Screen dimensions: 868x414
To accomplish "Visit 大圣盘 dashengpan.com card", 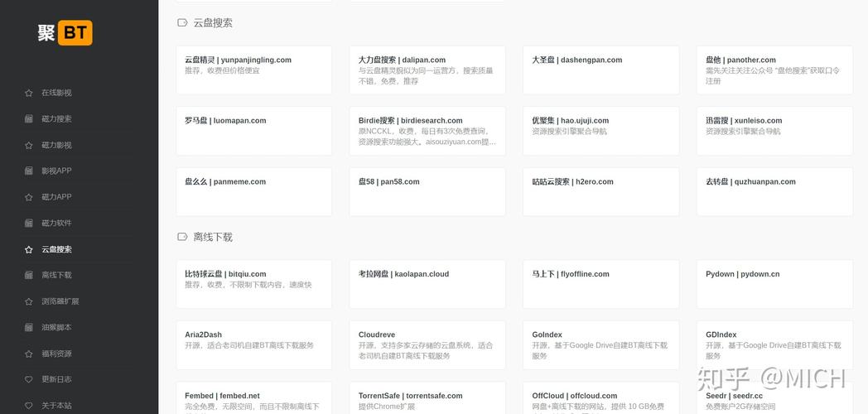I will 601,70.
